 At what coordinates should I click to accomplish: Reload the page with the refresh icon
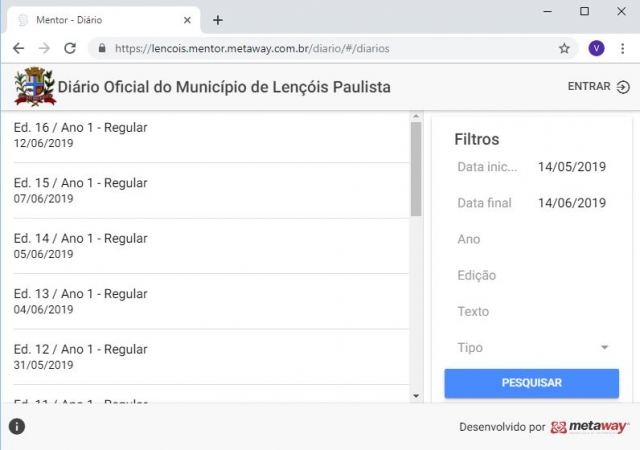tap(70, 49)
